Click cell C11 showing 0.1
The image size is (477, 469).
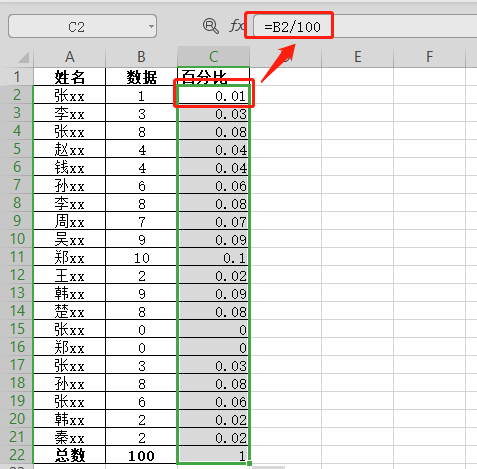pos(213,257)
